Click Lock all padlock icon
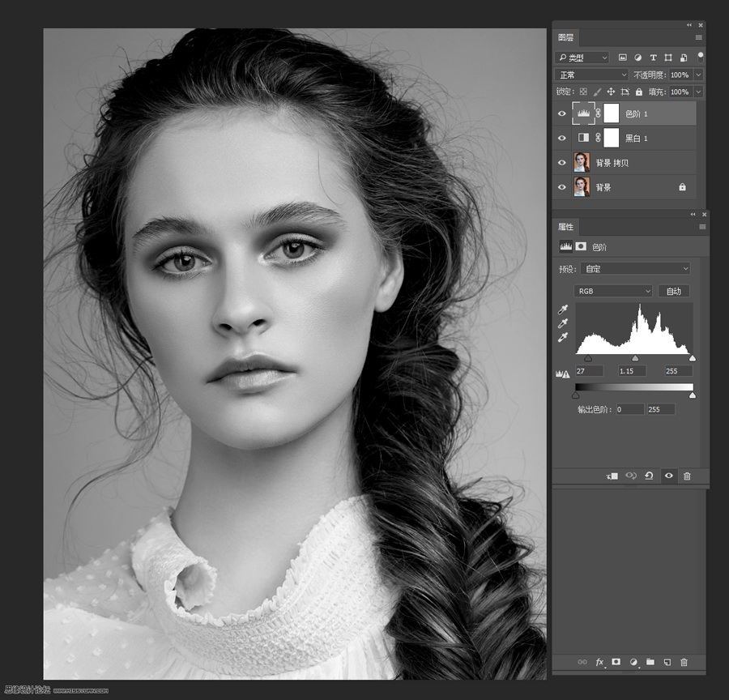Image resolution: width=729 pixels, height=700 pixels. (639, 92)
